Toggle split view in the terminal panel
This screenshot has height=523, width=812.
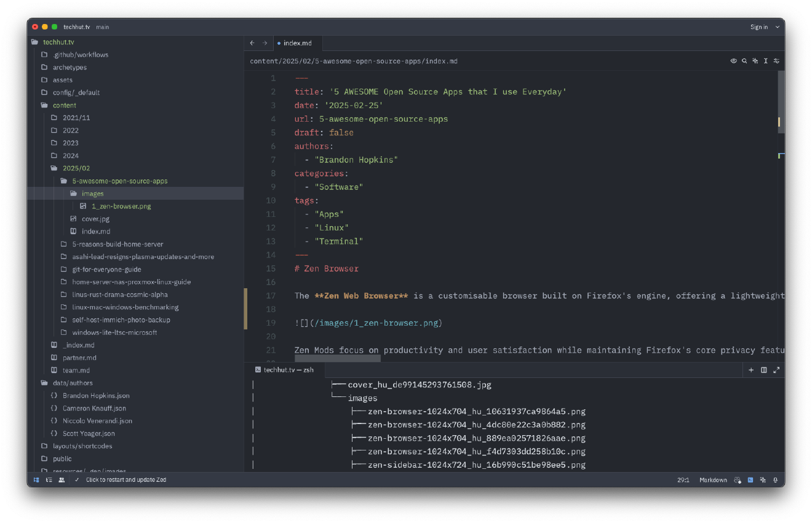(x=763, y=369)
